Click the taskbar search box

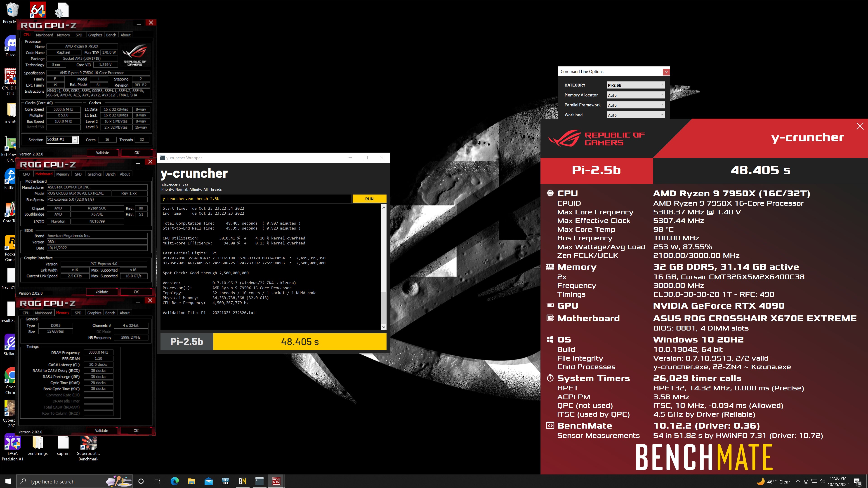(75, 481)
